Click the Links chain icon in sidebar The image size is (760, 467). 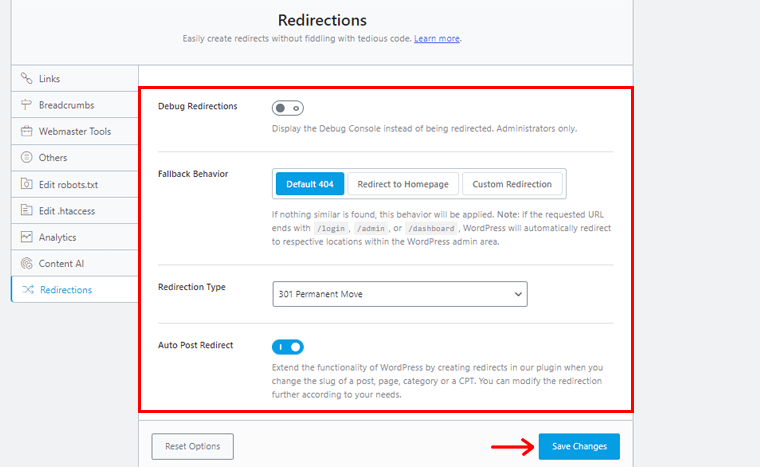27,78
